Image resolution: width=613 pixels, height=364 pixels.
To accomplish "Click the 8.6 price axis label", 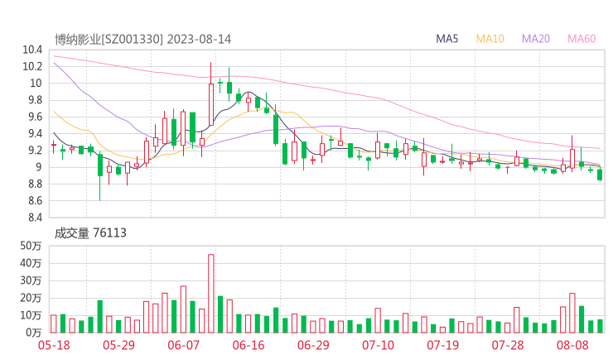I will pyautogui.click(x=35, y=201).
